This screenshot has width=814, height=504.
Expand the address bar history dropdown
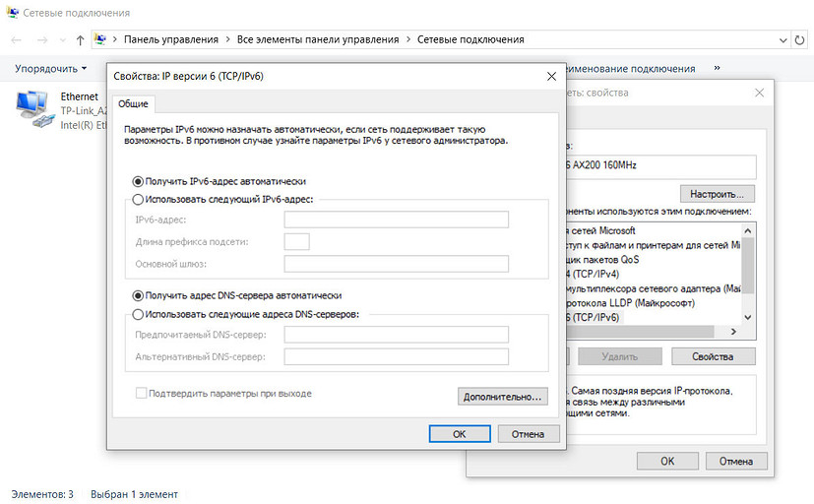[781, 40]
